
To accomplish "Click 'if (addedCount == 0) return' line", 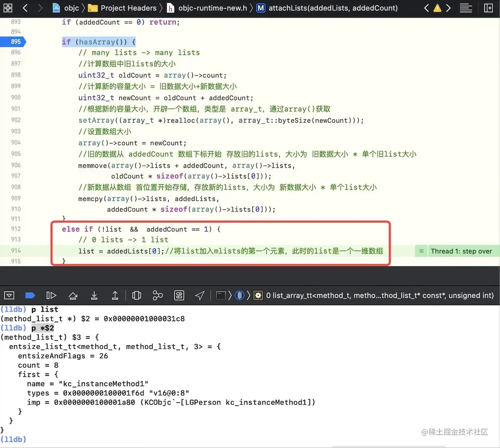I will 121,22.
